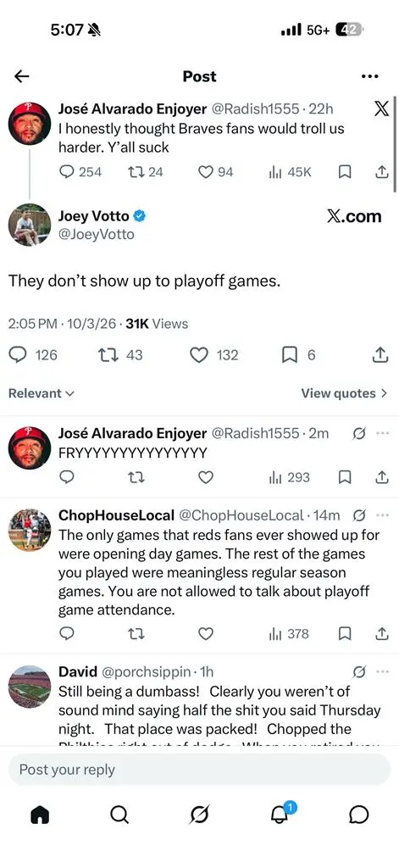Open the Search tab

pyautogui.click(x=119, y=815)
